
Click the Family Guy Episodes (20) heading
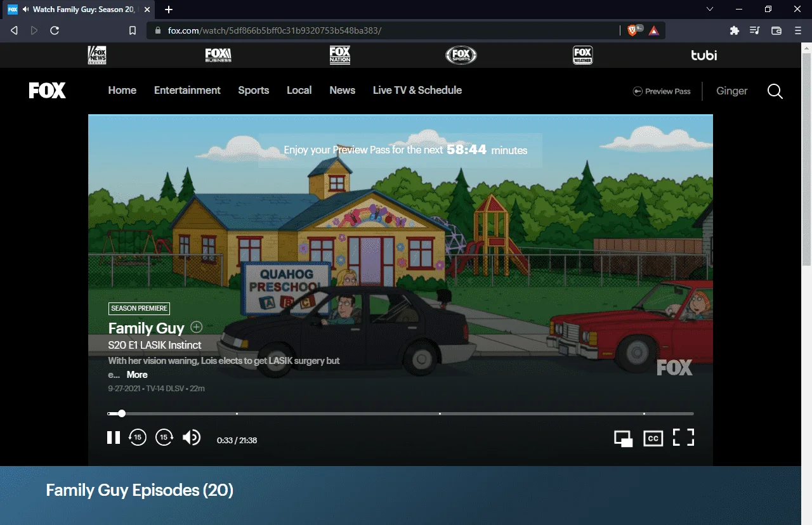[x=140, y=490]
